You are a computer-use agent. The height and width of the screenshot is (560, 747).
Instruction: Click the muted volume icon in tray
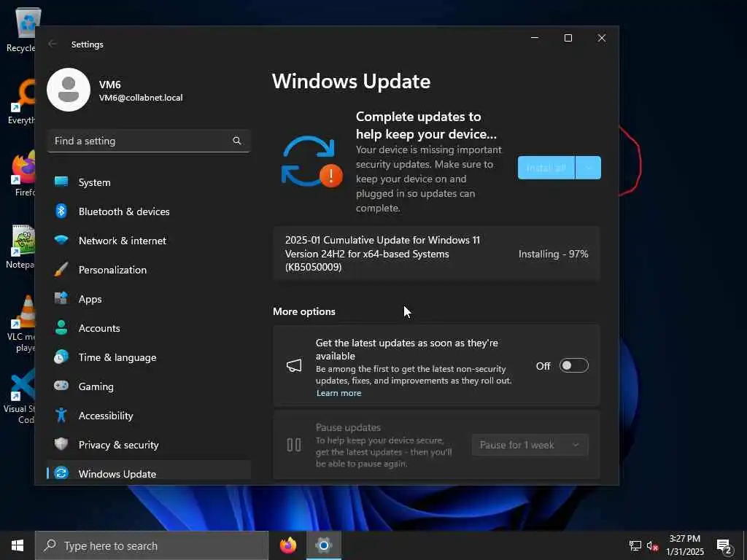point(652,545)
